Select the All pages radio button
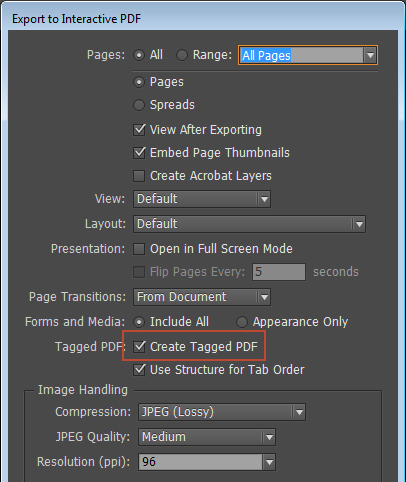This screenshot has width=406, height=482. [139, 55]
